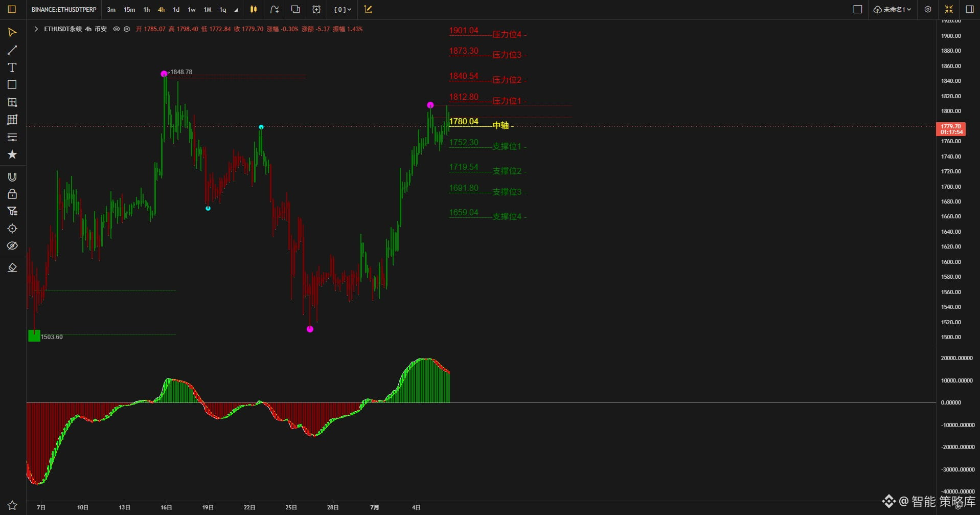
Task: Click the 1840.54 压力位2 level label
Action: pos(488,78)
